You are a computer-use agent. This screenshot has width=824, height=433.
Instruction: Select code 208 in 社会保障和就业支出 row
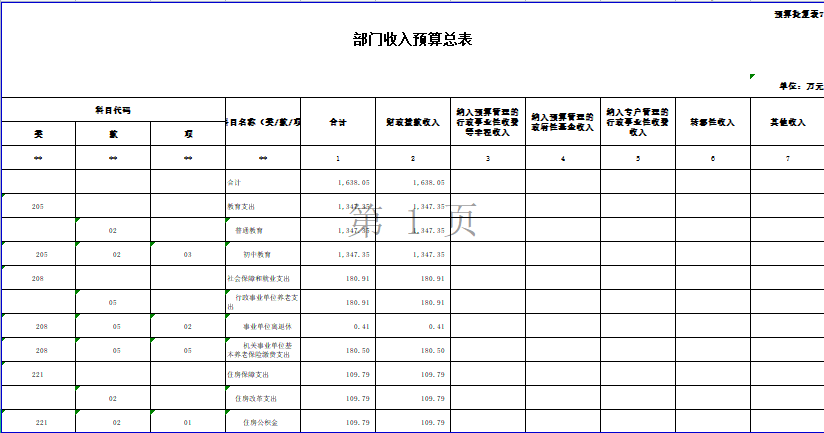(x=38, y=279)
